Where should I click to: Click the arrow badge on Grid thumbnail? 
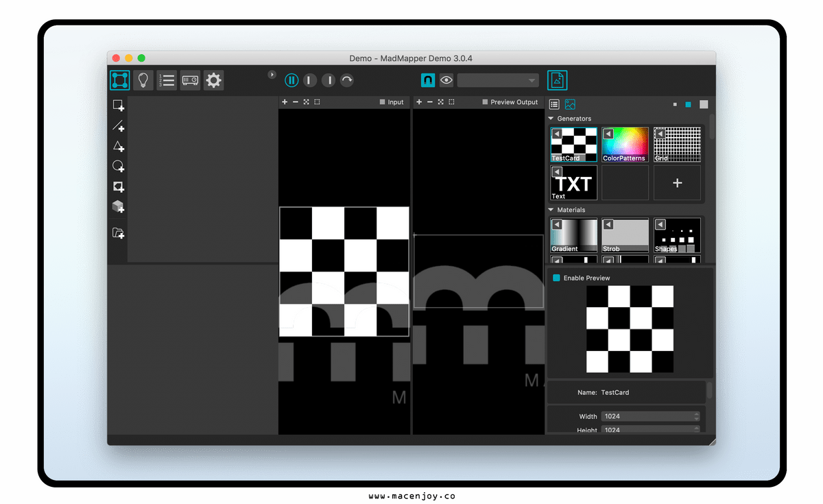click(660, 134)
